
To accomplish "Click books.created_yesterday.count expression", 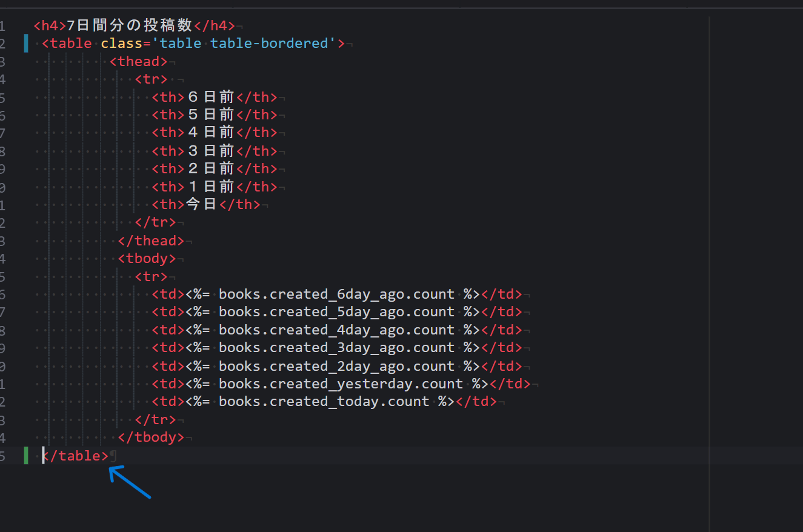I will click(x=341, y=384).
